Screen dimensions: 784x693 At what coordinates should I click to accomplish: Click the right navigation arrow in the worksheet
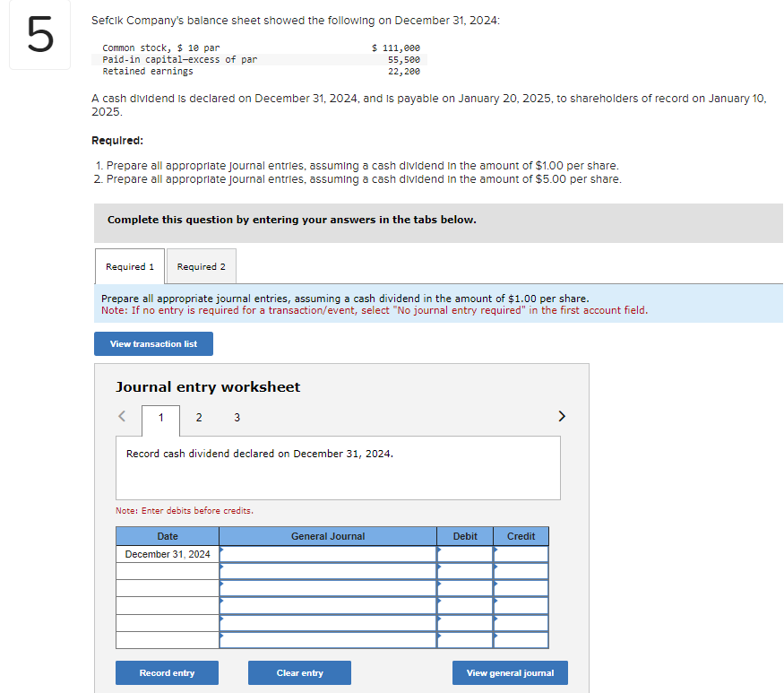[562, 416]
